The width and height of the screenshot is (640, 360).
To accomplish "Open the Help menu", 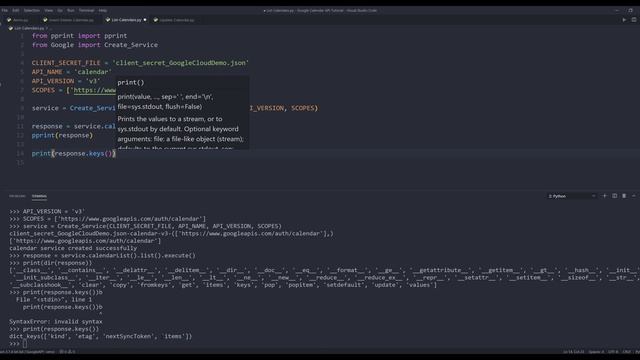I will 103,10.
